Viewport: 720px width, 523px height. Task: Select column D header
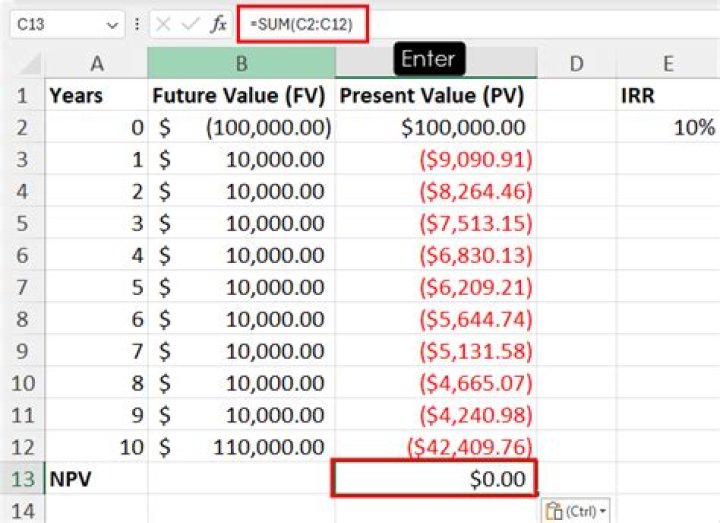(576, 64)
